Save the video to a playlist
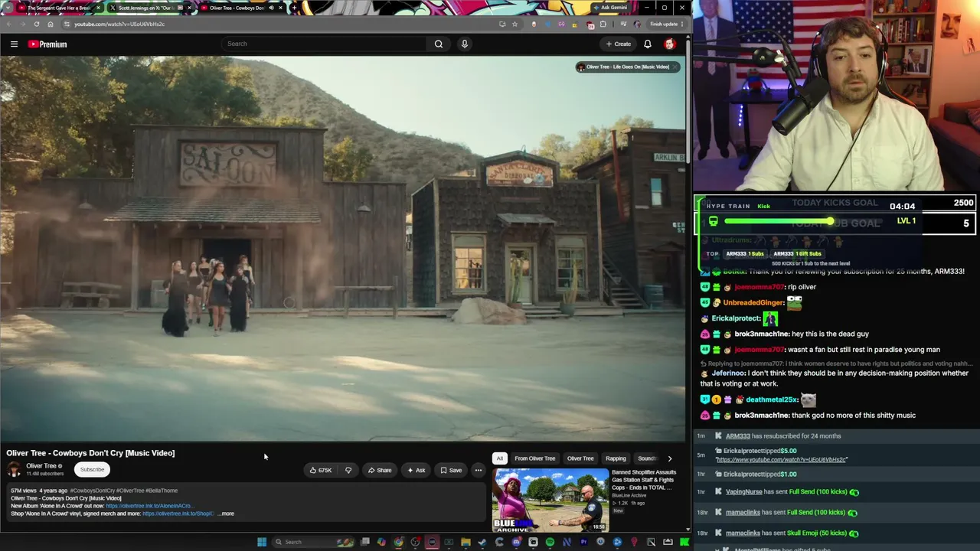The height and width of the screenshot is (551, 980). coord(451,470)
